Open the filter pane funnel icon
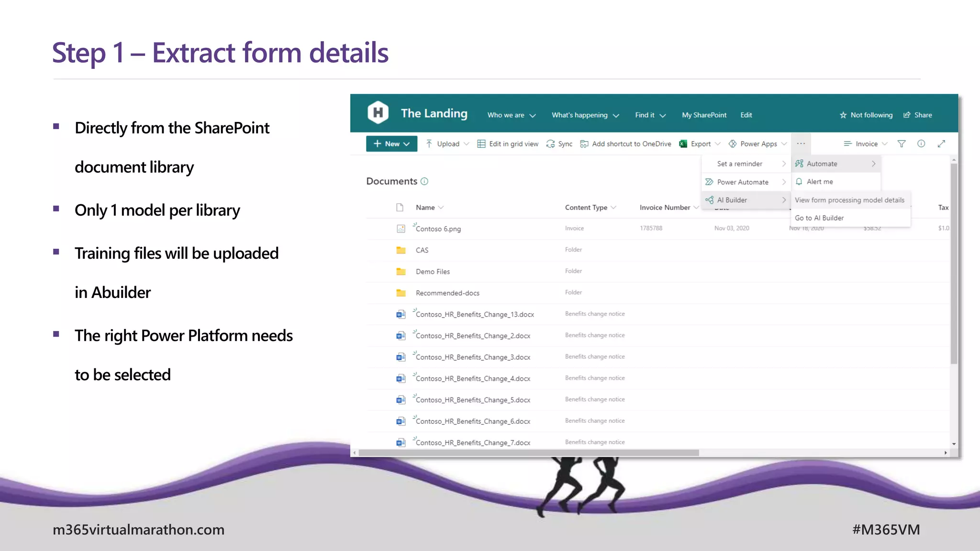This screenshot has width=980, height=551. 902,143
